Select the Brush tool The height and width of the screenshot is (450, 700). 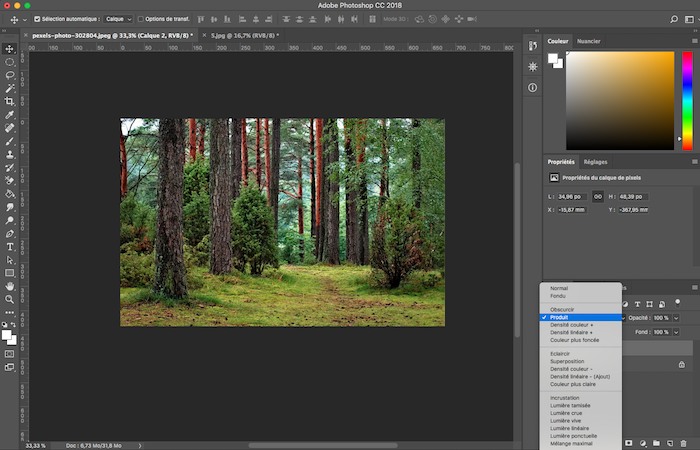coord(9,141)
